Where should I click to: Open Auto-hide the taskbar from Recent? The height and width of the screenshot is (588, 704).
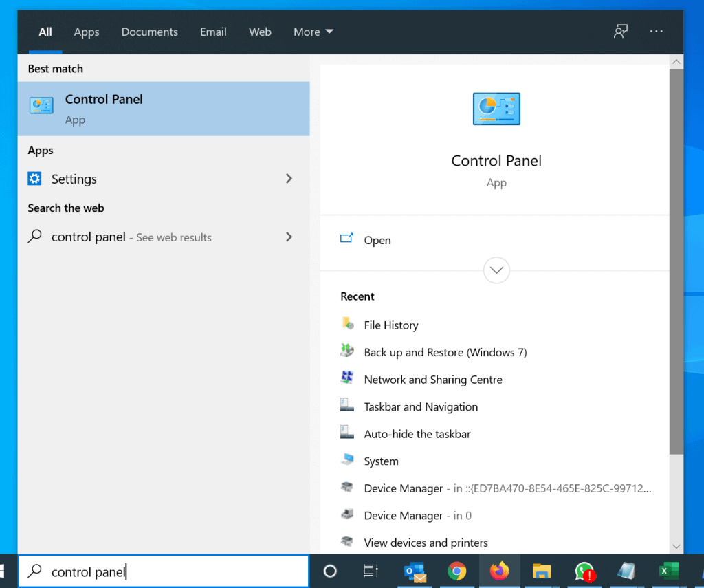pos(417,434)
